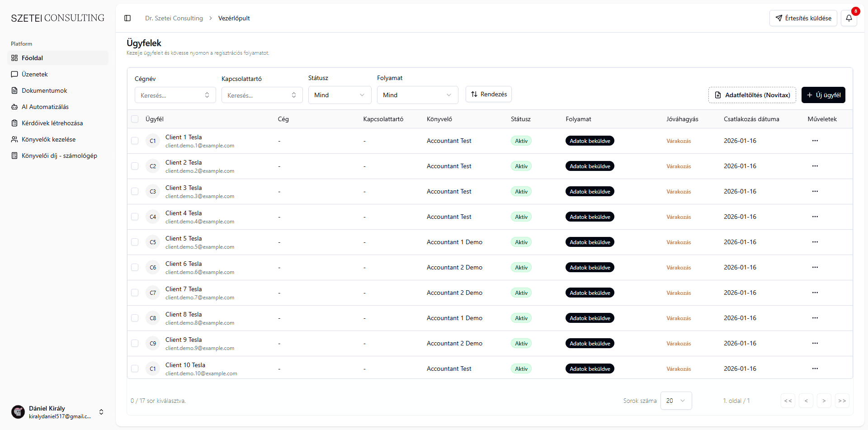Image resolution: width=868 pixels, height=430 pixels.
Task: Click Értesítés küldése button
Action: point(803,18)
